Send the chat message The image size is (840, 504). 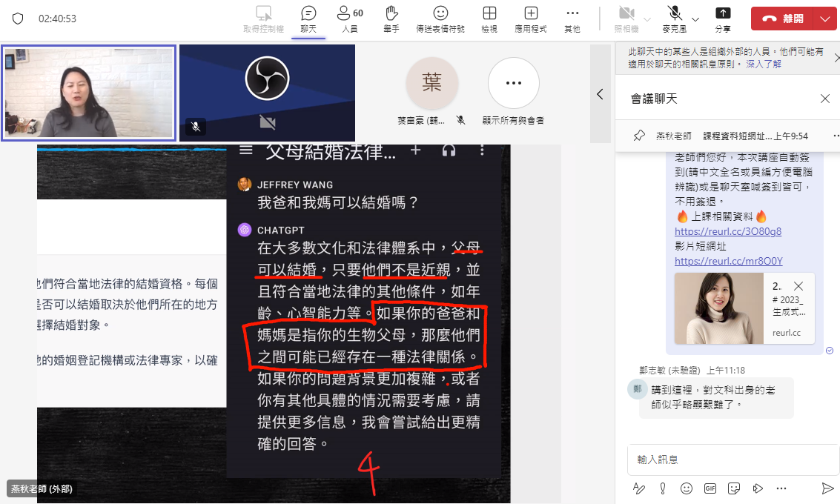(x=827, y=488)
